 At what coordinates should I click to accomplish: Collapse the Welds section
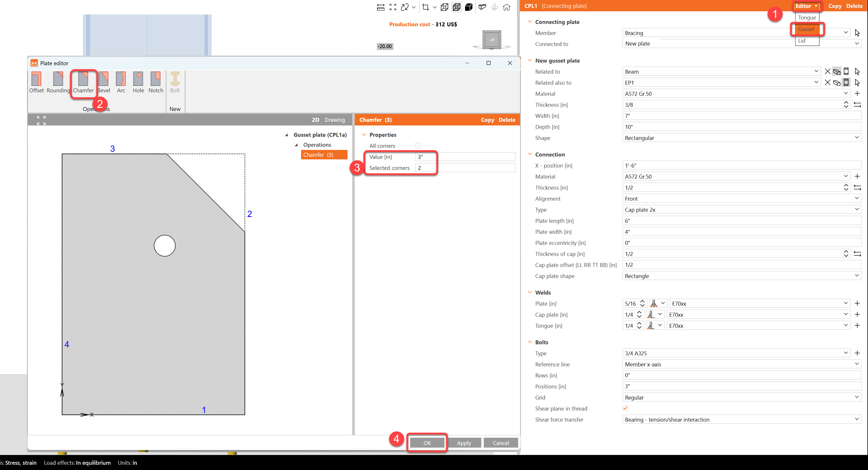coord(530,292)
